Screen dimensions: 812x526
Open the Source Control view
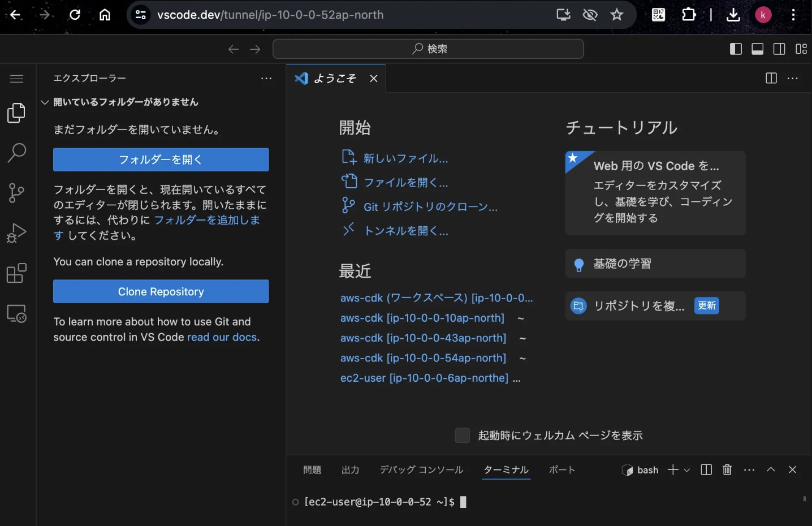pyautogui.click(x=16, y=193)
